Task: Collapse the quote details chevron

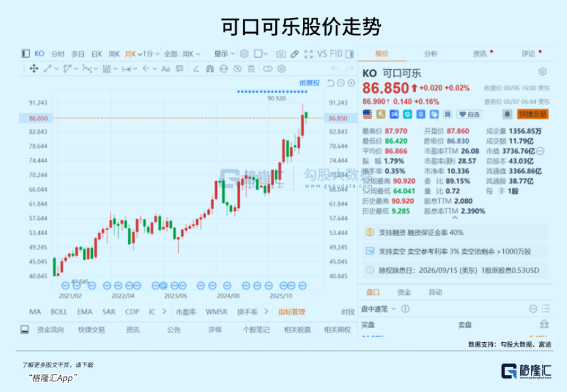Action: click(x=455, y=218)
